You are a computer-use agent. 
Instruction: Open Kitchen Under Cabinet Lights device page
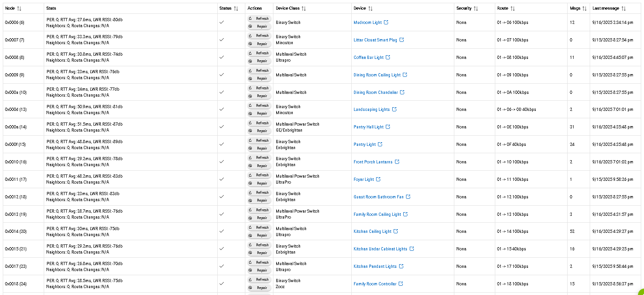tap(380, 249)
